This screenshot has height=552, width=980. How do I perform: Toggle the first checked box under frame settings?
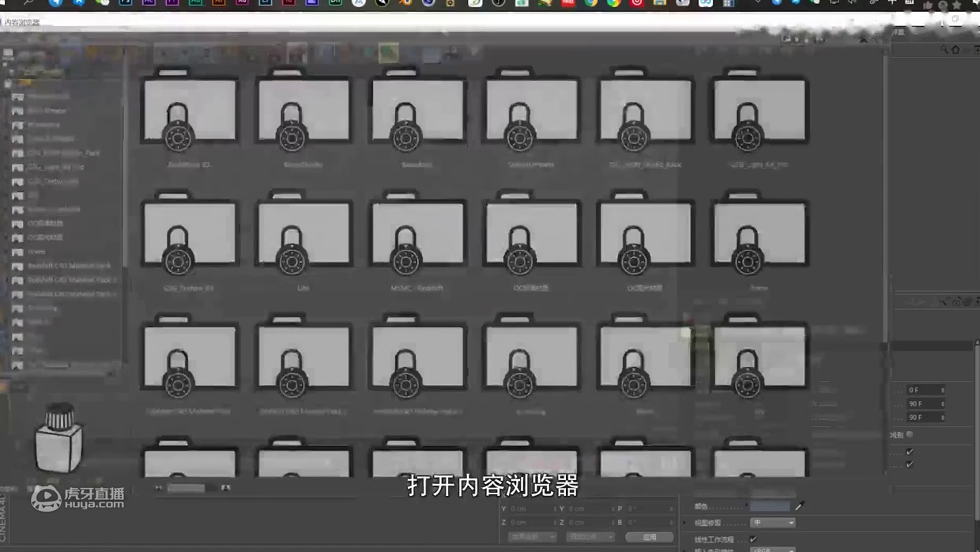click(x=910, y=452)
